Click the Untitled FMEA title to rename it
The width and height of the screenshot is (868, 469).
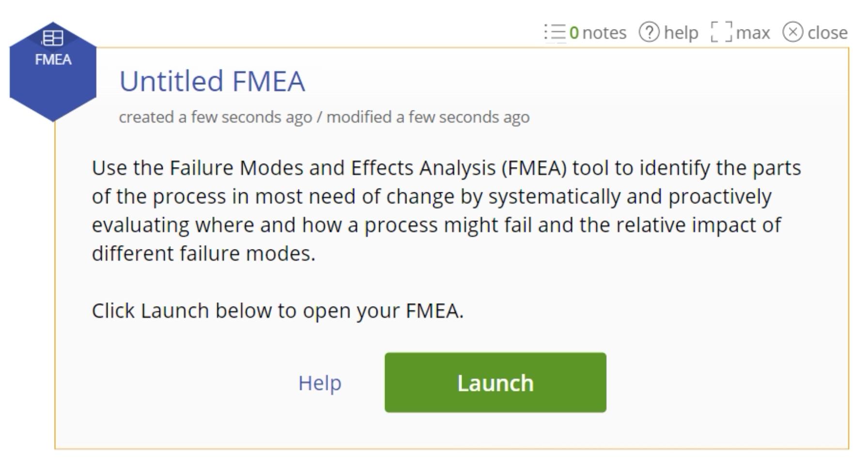pyautogui.click(x=212, y=80)
